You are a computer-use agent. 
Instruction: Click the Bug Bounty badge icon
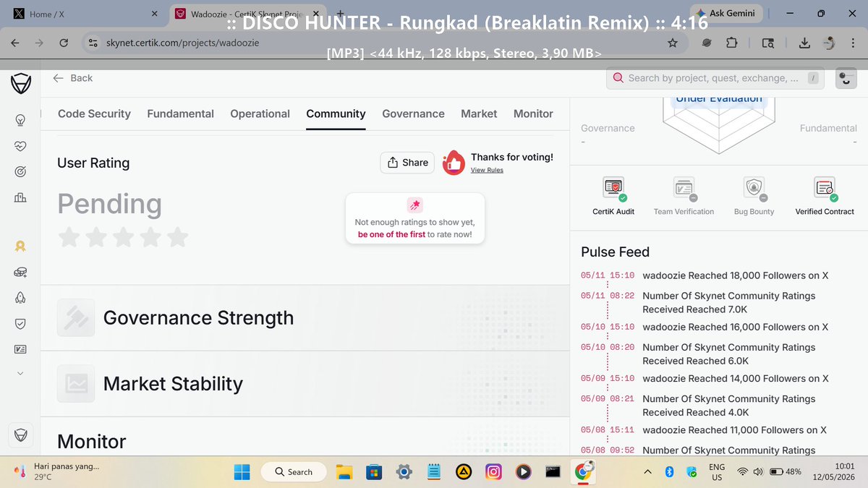(x=754, y=189)
